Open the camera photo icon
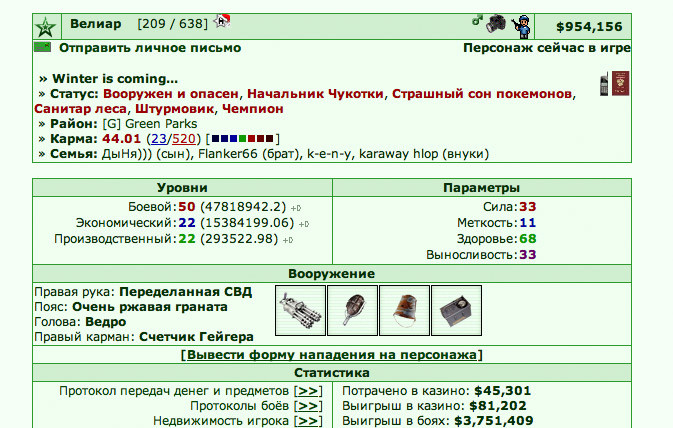The image size is (673, 428). click(496, 24)
